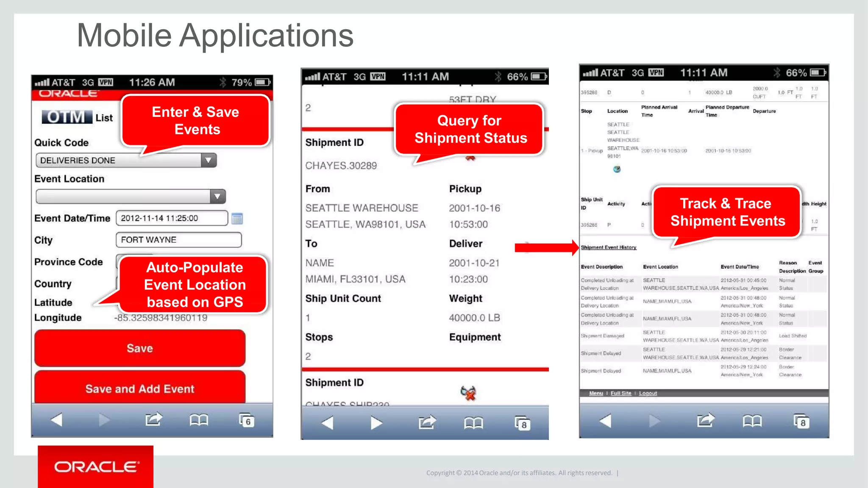This screenshot has height=488, width=868.
Task: Open bookmarks icon in middle phone toolbar
Action: [x=473, y=423]
